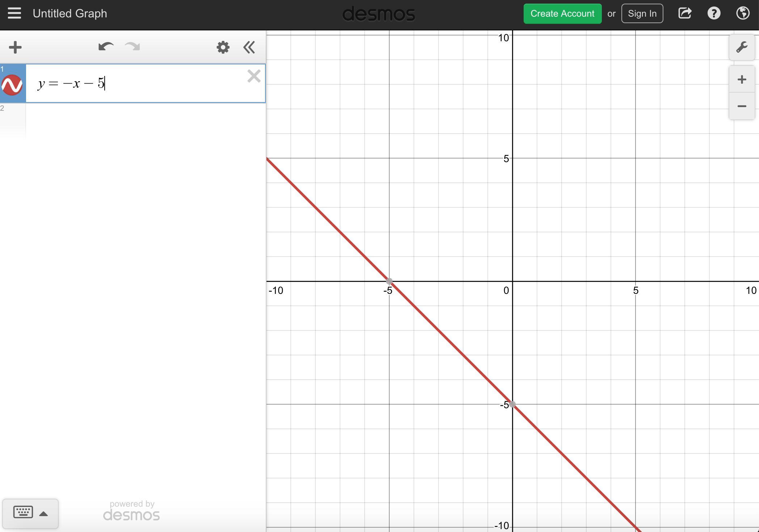Click the gray x-intercept point at -5
Viewport: 759px width, 532px height.
(389, 281)
